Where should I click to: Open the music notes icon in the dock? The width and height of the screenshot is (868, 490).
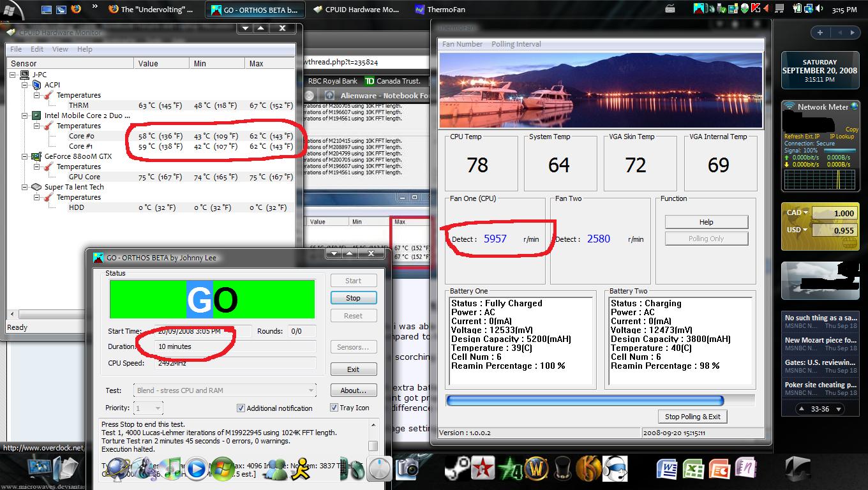170,470
